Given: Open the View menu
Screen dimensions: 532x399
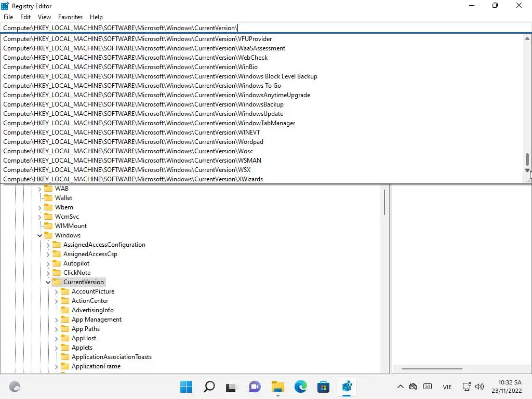Looking at the screenshot, I should [x=44, y=17].
